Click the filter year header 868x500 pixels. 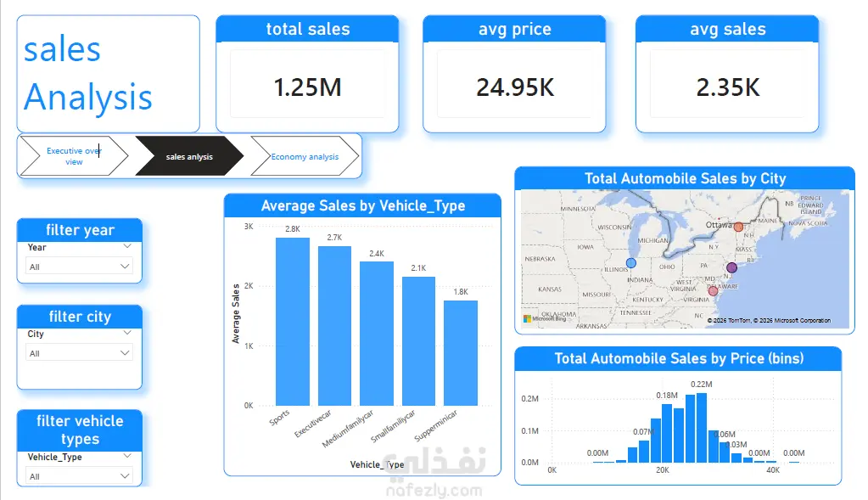point(80,230)
